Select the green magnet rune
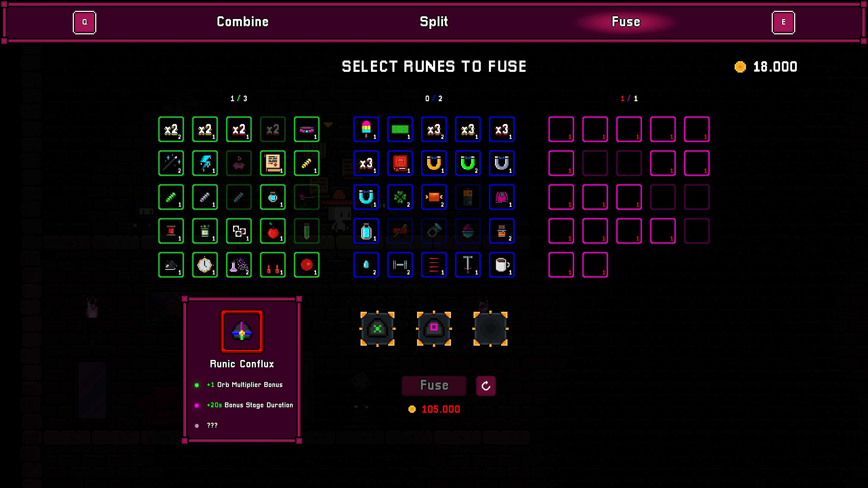Image resolution: width=868 pixels, height=488 pixels. [x=468, y=163]
